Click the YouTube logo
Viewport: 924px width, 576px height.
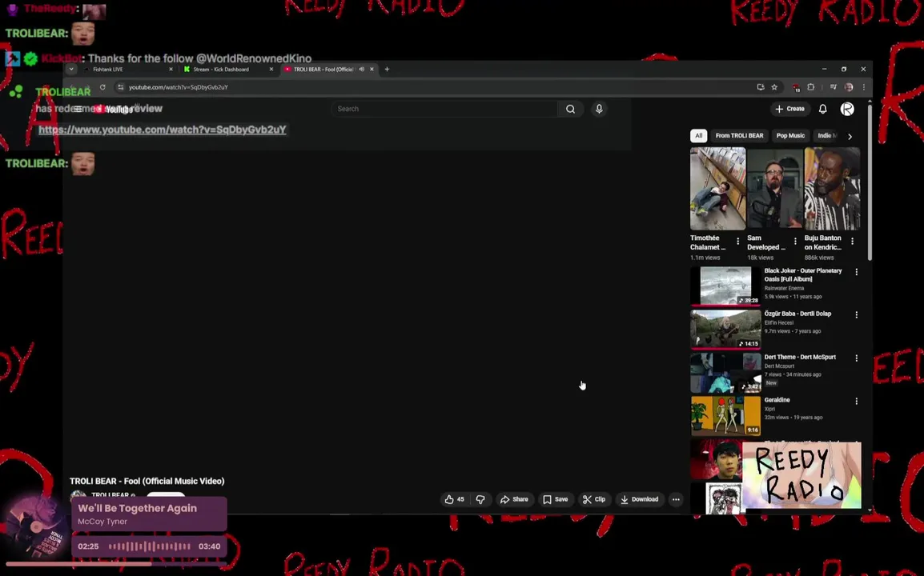pos(113,109)
